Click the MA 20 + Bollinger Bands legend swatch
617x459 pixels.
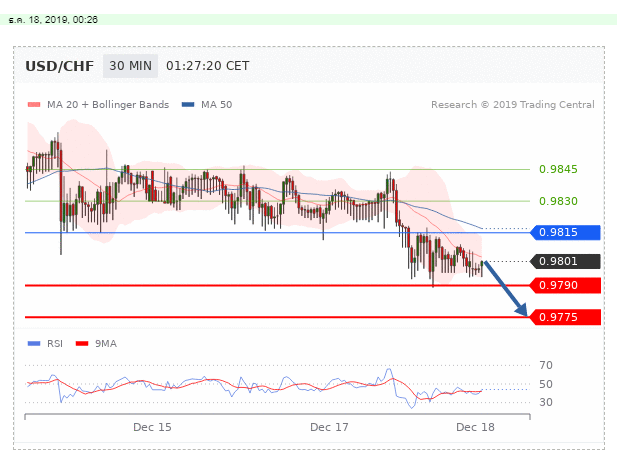[x=34, y=105]
